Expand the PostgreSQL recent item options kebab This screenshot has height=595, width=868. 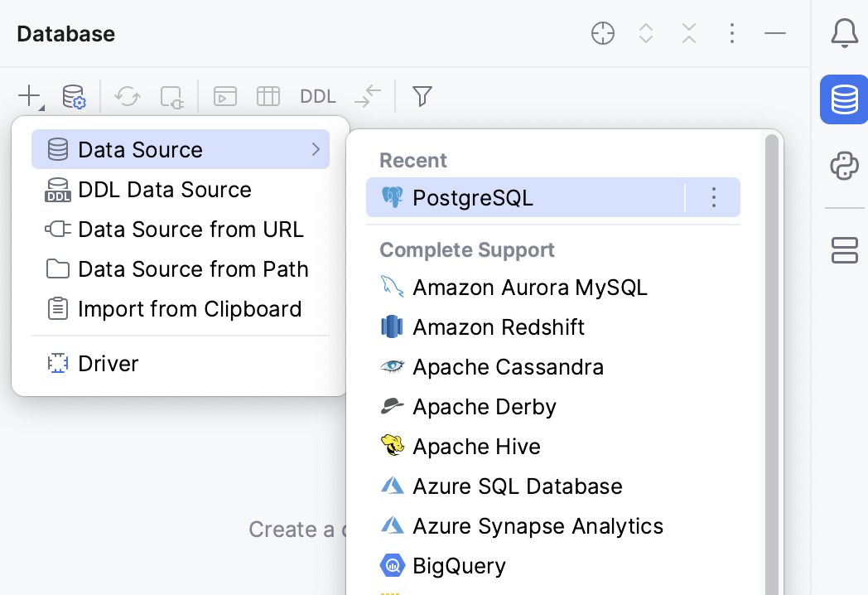(x=713, y=197)
